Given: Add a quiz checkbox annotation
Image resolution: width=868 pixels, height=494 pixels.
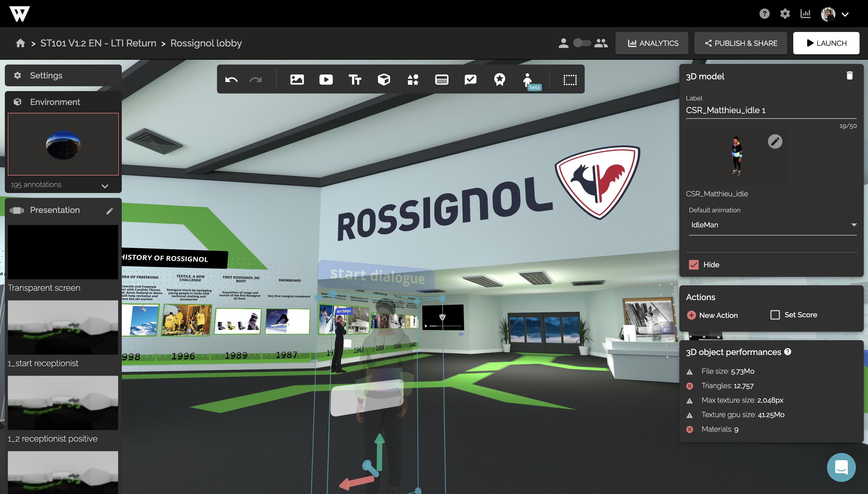Looking at the screenshot, I should (x=471, y=80).
